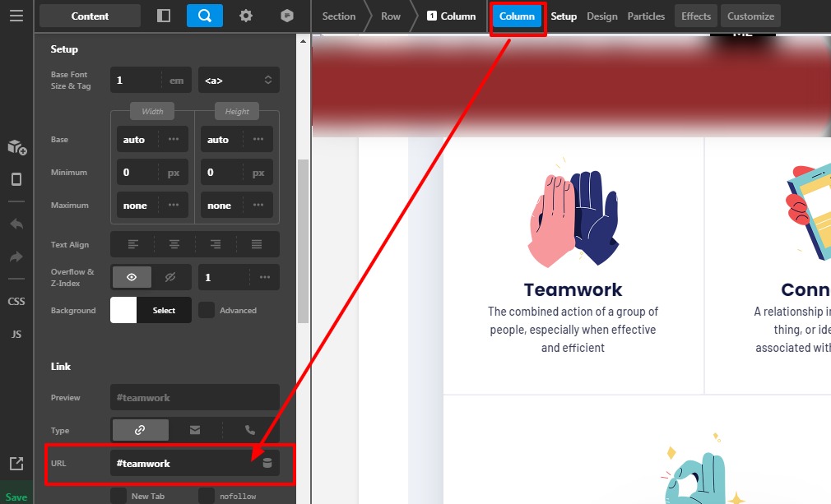Image resolution: width=831 pixels, height=504 pixels.
Task: Click the px unit of minimum height
Action: tap(258, 173)
